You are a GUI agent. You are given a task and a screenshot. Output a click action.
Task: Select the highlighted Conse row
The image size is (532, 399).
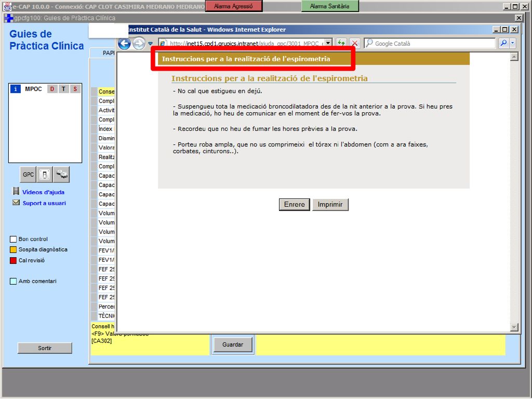106,91
